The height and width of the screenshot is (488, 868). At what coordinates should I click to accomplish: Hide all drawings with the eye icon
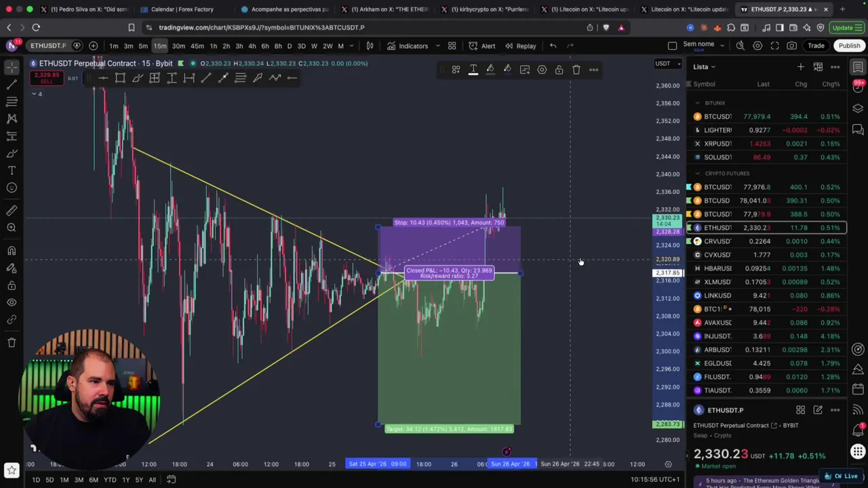12,302
